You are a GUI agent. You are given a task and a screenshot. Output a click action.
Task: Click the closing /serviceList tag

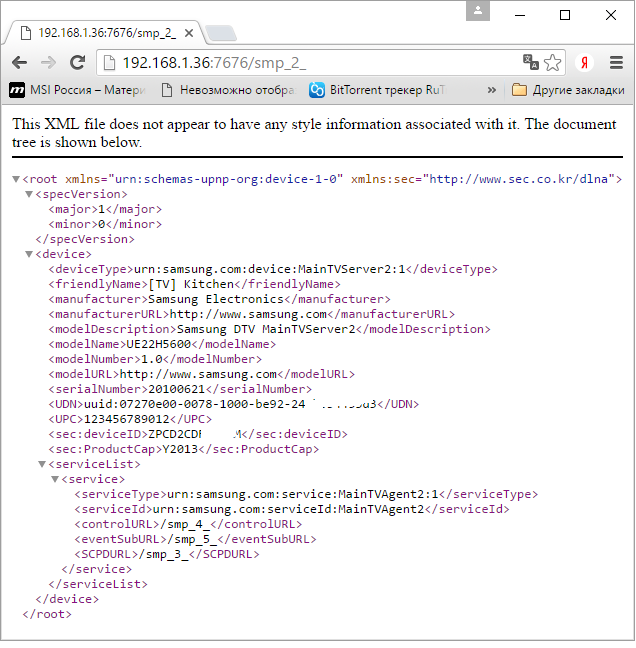coord(98,584)
